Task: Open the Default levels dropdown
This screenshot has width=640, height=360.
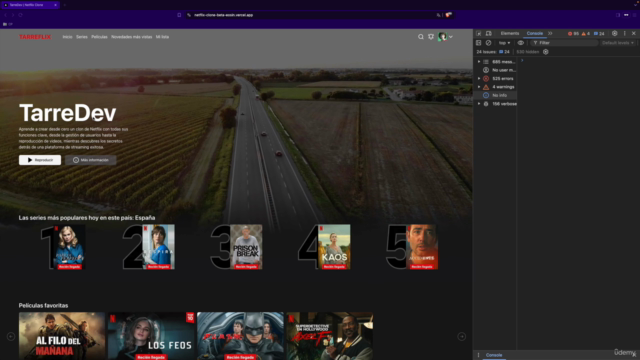Action: click(x=618, y=43)
